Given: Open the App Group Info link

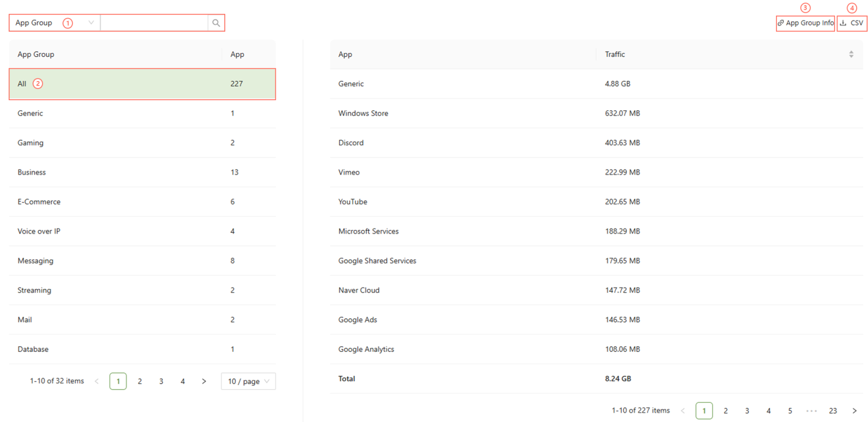Looking at the screenshot, I should pos(805,23).
